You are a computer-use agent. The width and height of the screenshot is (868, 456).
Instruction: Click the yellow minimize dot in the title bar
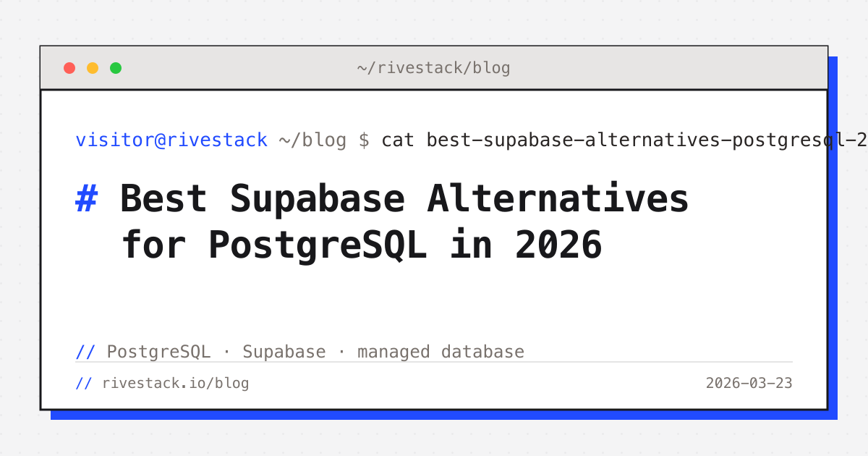[93, 68]
